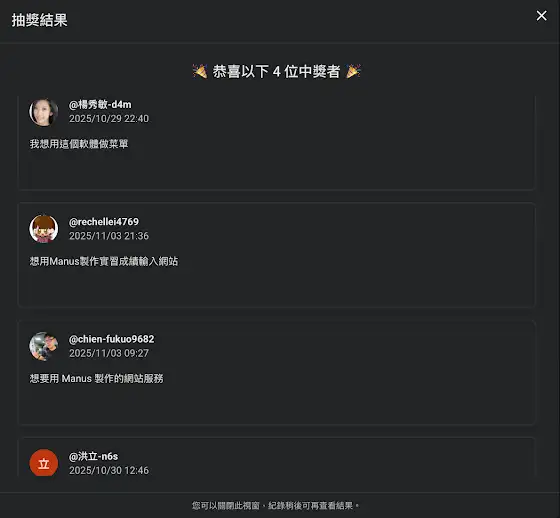
Task: Open username @rechellei4769
Action: pos(104,222)
